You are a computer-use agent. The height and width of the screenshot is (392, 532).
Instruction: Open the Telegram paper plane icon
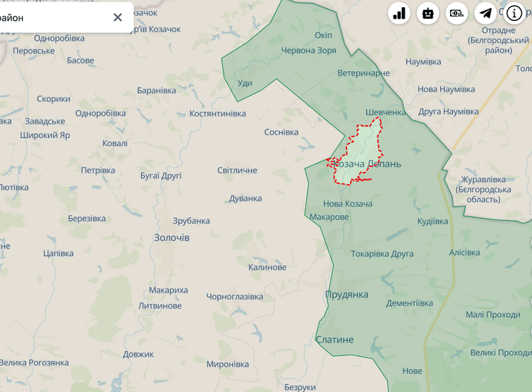pos(486,13)
